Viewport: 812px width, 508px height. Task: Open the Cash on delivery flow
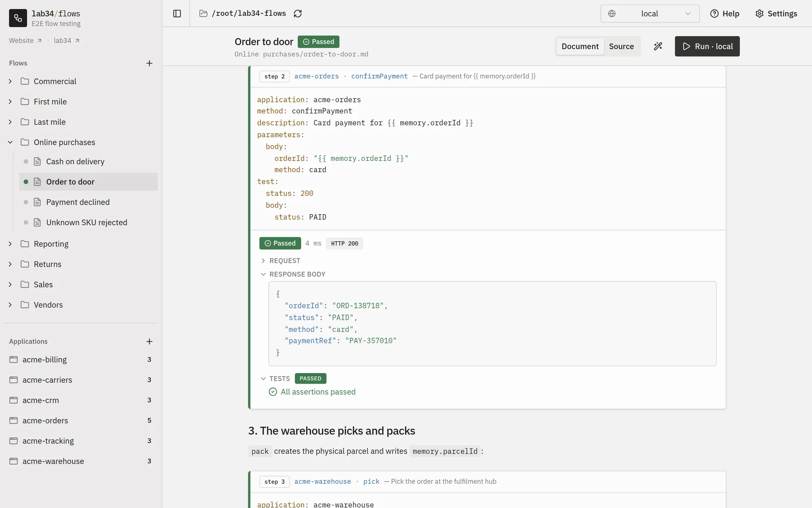tap(89, 161)
